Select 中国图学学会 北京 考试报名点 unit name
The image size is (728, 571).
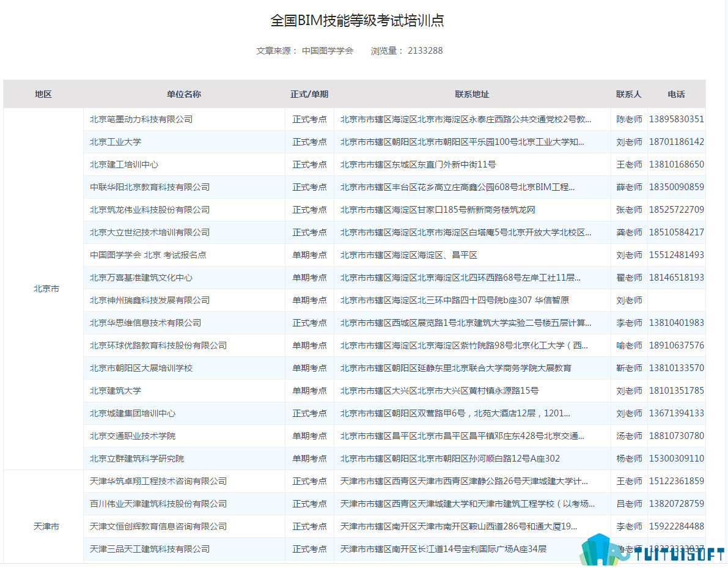pos(148,256)
